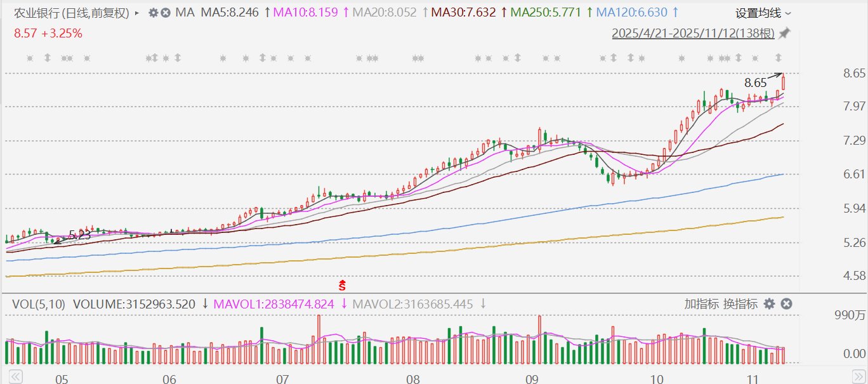Screen dimensions: 868x384
Task: Open MA indicator settings gear
Action: point(153,13)
